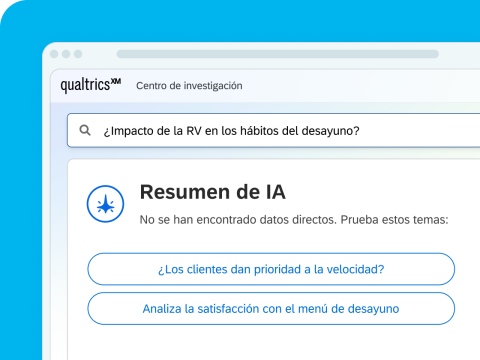
Task: Click the AI sparkle icon beside Resumen de IA
Action: (105, 204)
